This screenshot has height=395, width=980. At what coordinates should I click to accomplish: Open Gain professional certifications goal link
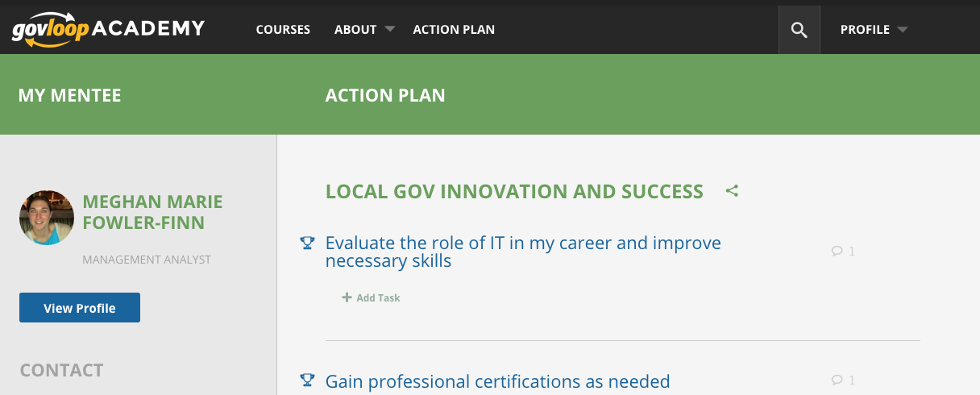point(497,381)
